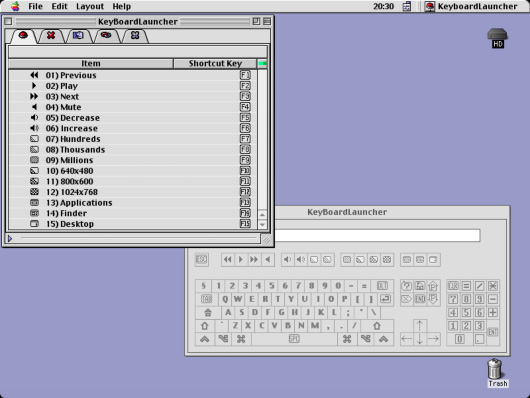The height and width of the screenshot is (398, 530).
Task: Select the "09) Millions" row text
Action: [x=69, y=160]
